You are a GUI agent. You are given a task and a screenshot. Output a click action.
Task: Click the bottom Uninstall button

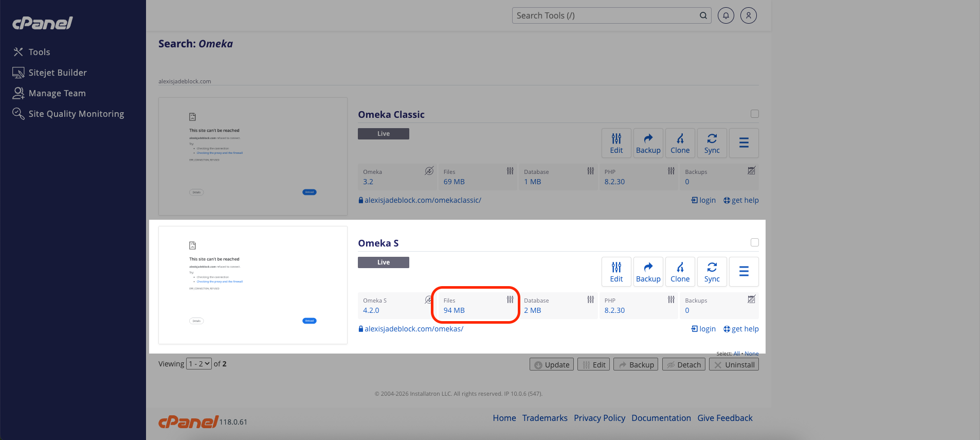pos(734,364)
